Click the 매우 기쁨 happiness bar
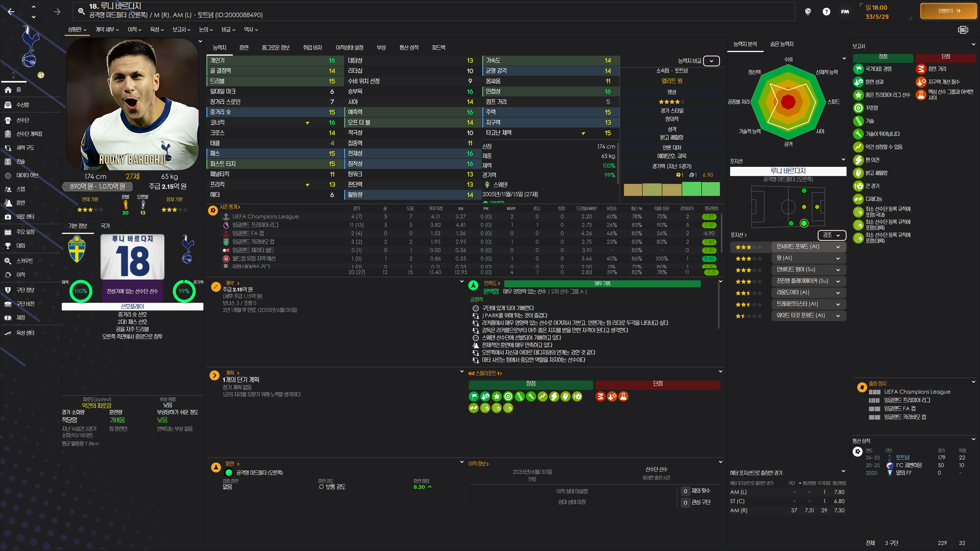Screen dimensions: 980x551 coord(602,283)
